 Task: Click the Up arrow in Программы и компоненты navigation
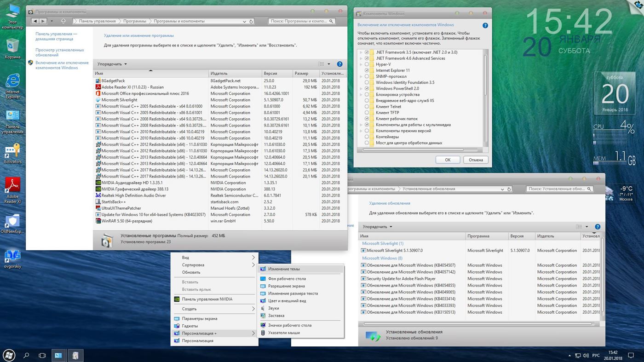coord(63,21)
